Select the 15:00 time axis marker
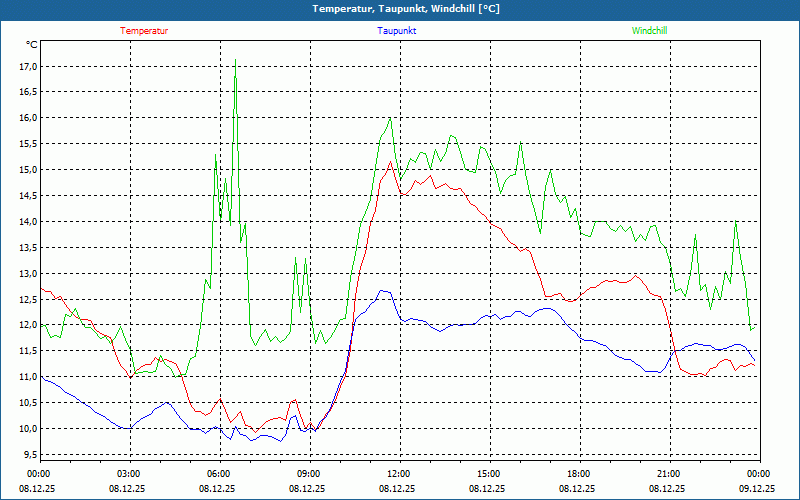Viewport: 800px width, 500px height. tap(489, 474)
